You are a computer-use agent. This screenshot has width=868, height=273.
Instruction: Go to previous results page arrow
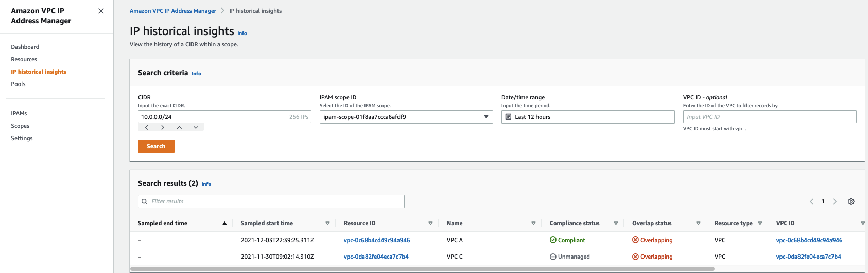click(811, 201)
